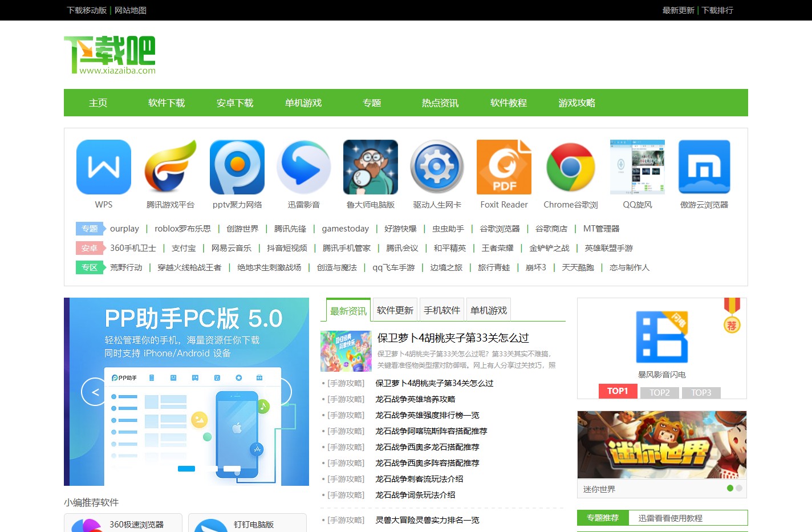Open the 迷你世界 game banner
This screenshot has width=812, height=532.
[x=662, y=445]
